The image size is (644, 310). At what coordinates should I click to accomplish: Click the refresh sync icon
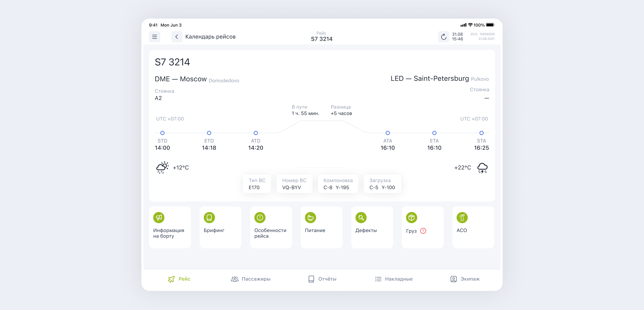444,37
